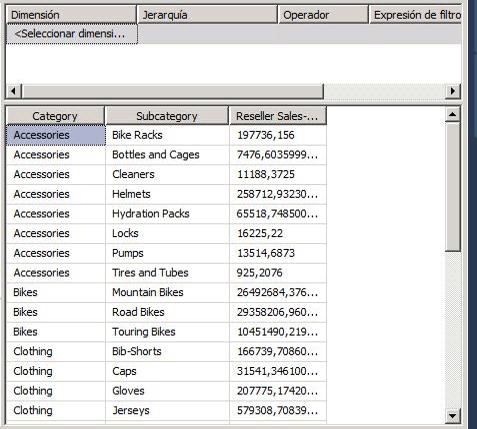
Task: Select the value 13514,6873
Action: 278,253
